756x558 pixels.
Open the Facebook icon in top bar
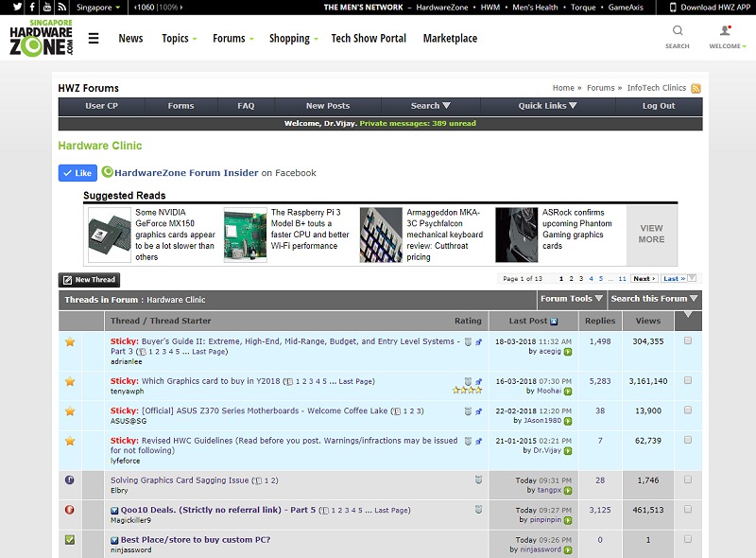[32, 7]
